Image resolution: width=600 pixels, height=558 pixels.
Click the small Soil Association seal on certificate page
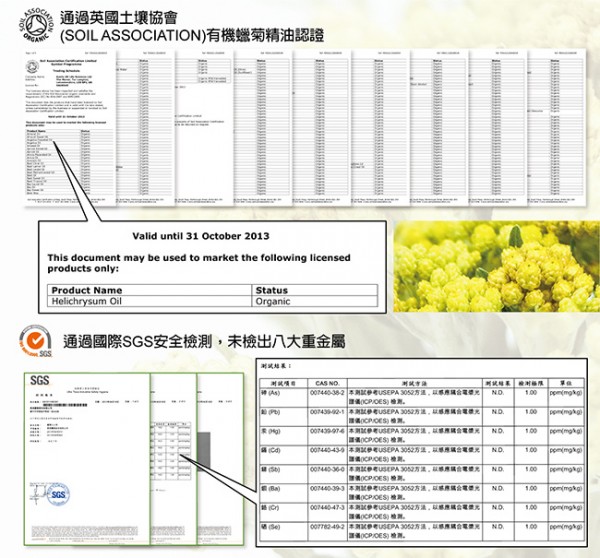pos(32,67)
